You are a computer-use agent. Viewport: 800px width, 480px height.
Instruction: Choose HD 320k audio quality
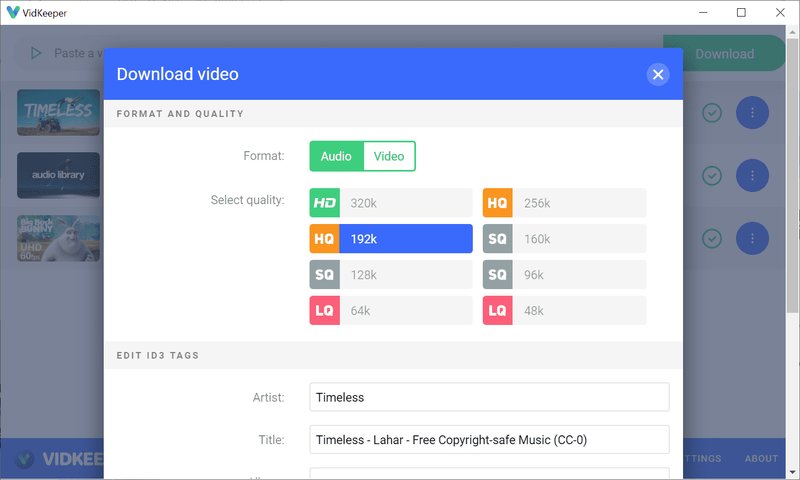pyautogui.click(x=391, y=203)
